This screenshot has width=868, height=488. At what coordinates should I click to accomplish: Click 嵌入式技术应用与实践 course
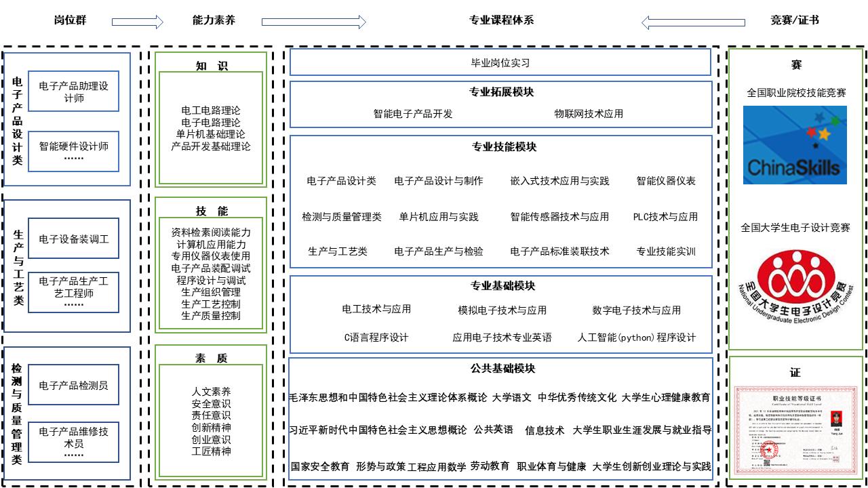559,181
